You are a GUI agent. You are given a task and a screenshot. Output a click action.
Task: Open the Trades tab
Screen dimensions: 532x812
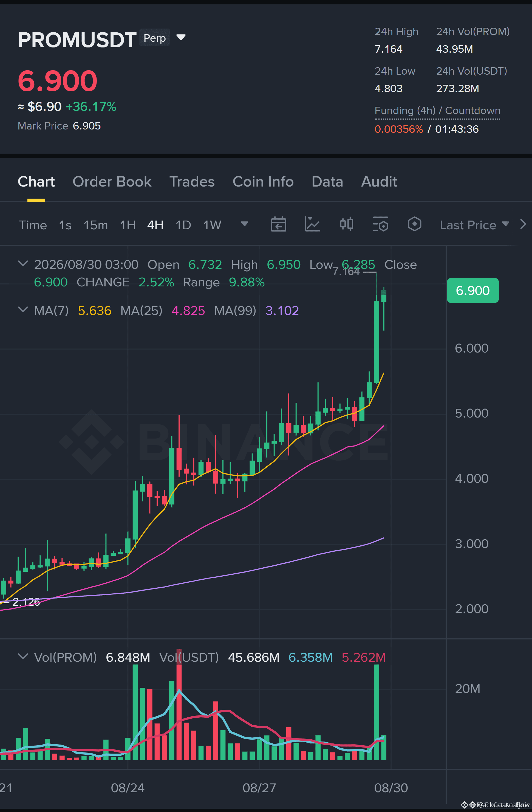[x=192, y=182]
